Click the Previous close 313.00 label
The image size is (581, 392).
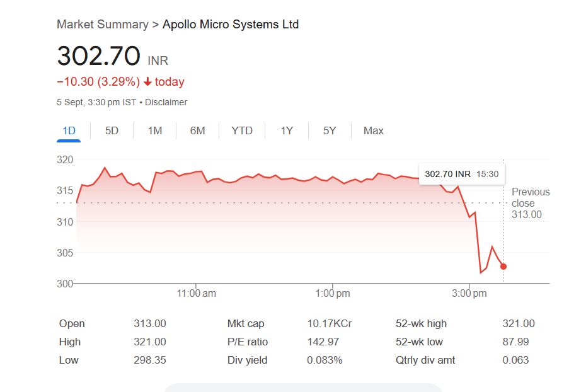point(530,203)
